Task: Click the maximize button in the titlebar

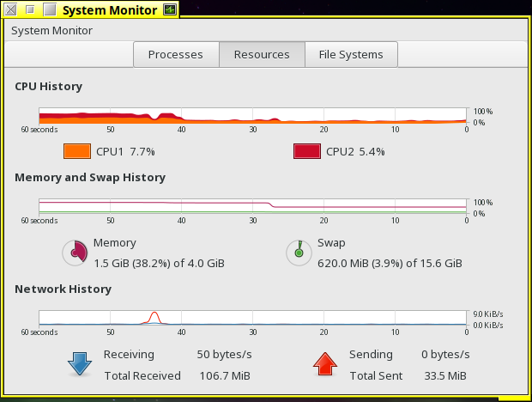Action: (x=50, y=9)
